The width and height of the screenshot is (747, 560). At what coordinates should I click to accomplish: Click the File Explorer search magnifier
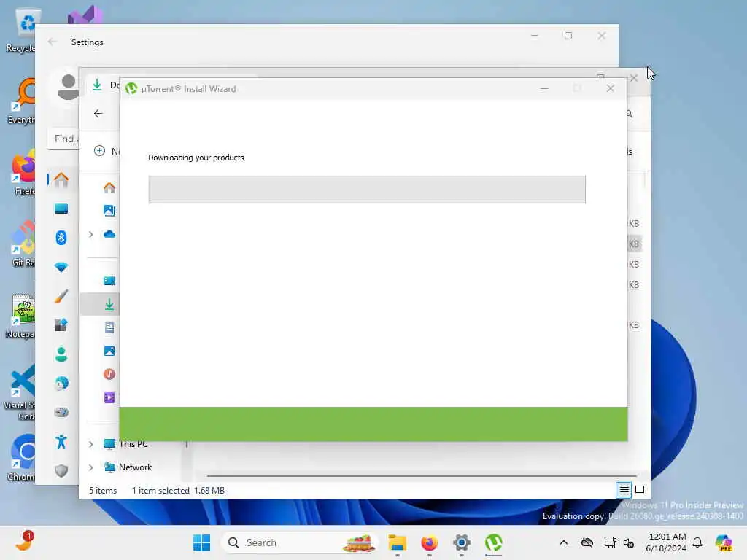630,114
